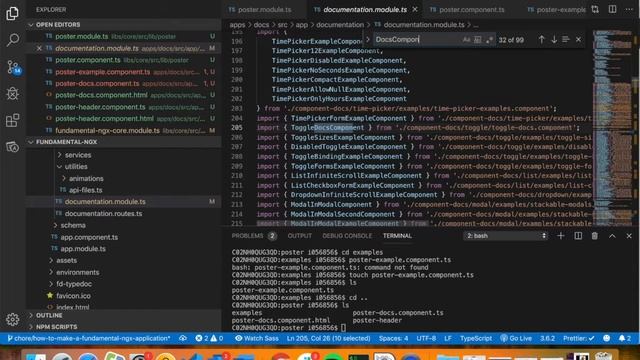Select the Terminal panel tab
The image size is (640, 360).
coord(397,236)
